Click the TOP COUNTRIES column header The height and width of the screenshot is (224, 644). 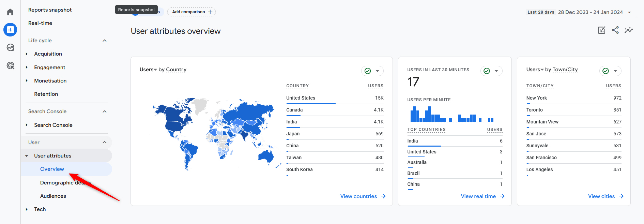(x=426, y=130)
